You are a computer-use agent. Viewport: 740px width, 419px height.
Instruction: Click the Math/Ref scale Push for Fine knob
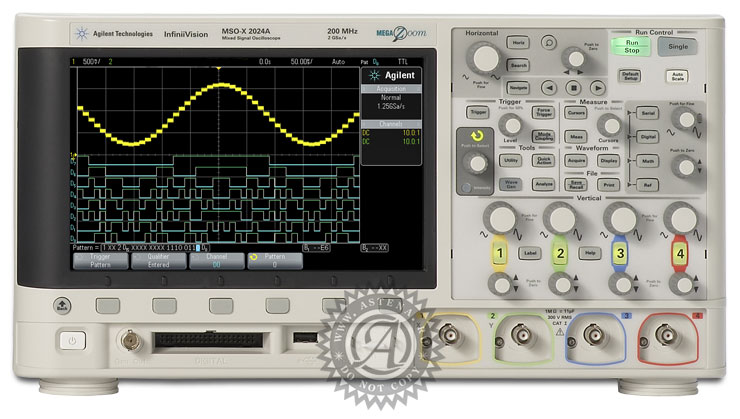coord(684,118)
